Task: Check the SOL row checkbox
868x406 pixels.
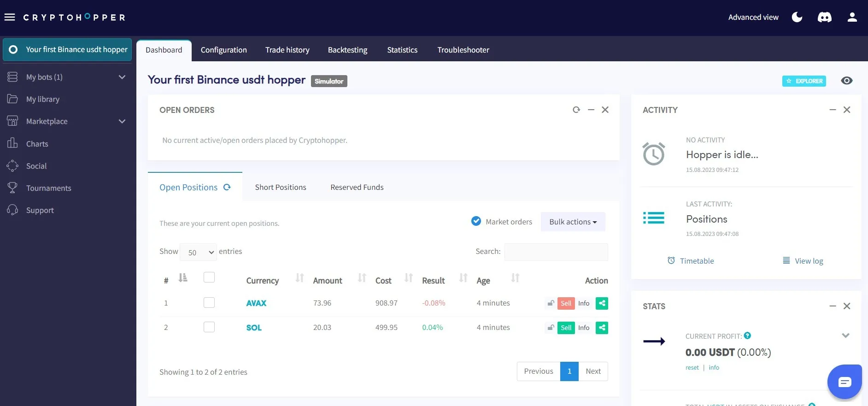Action: tap(209, 327)
